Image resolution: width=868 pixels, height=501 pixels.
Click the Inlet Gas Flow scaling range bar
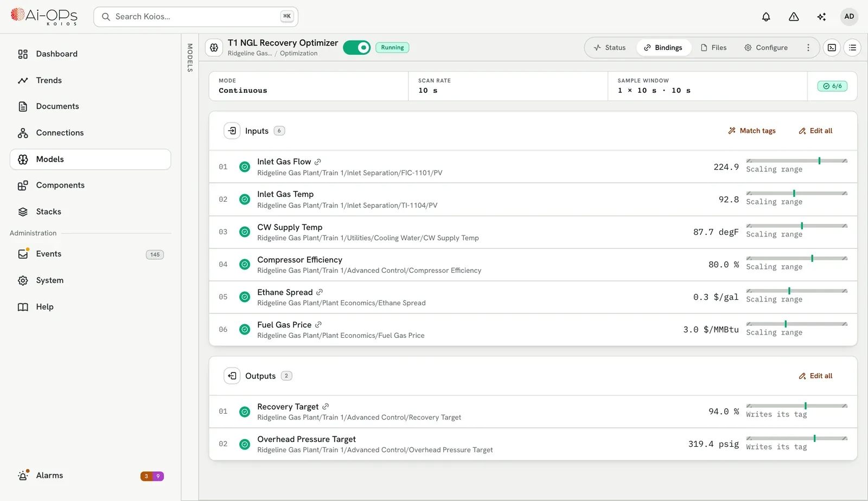(x=796, y=161)
